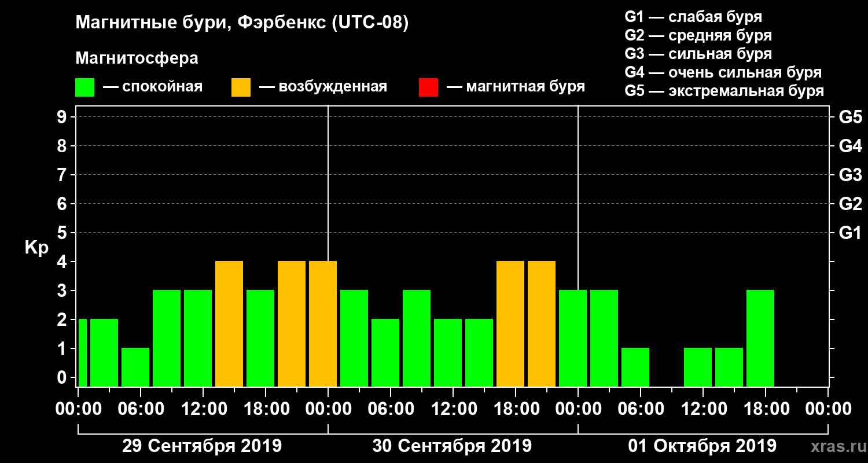Select the chart title 'Магнитные бури, Фэрбенкс (UTC-08)'

tap(242, 24)
